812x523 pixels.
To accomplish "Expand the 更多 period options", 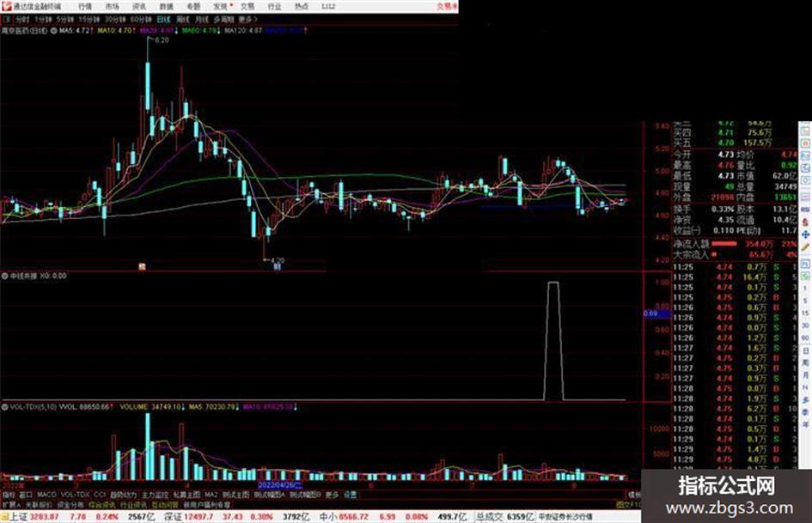I will coord(247,19).
